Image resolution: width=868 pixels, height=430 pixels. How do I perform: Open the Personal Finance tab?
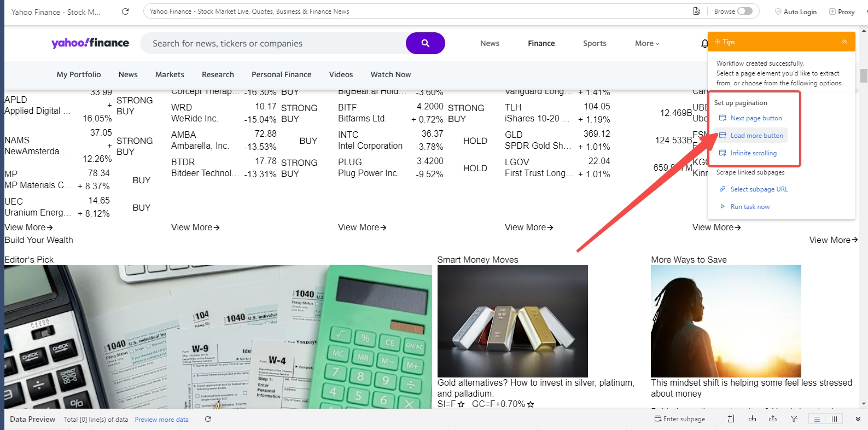click(x=281, y=74)
